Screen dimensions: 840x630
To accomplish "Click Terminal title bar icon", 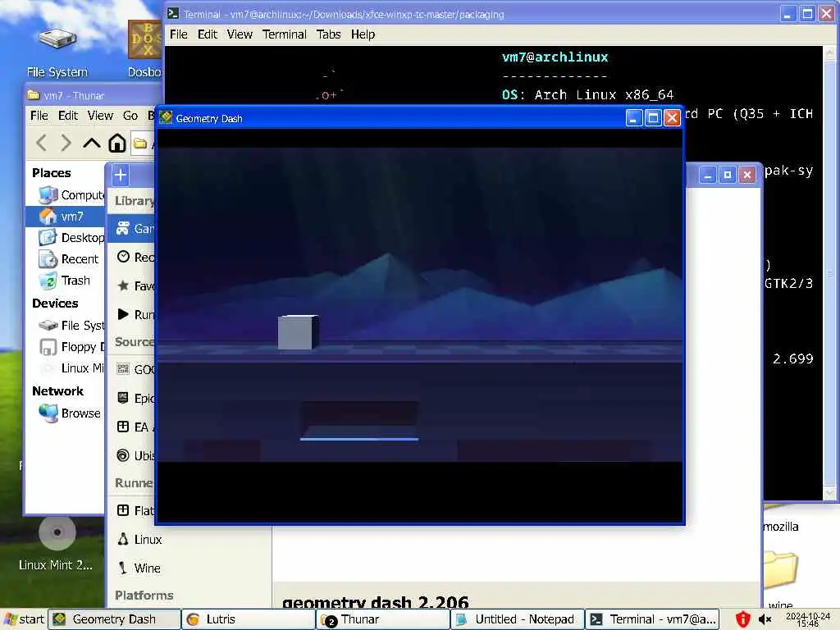I will [x=173, y=13].
